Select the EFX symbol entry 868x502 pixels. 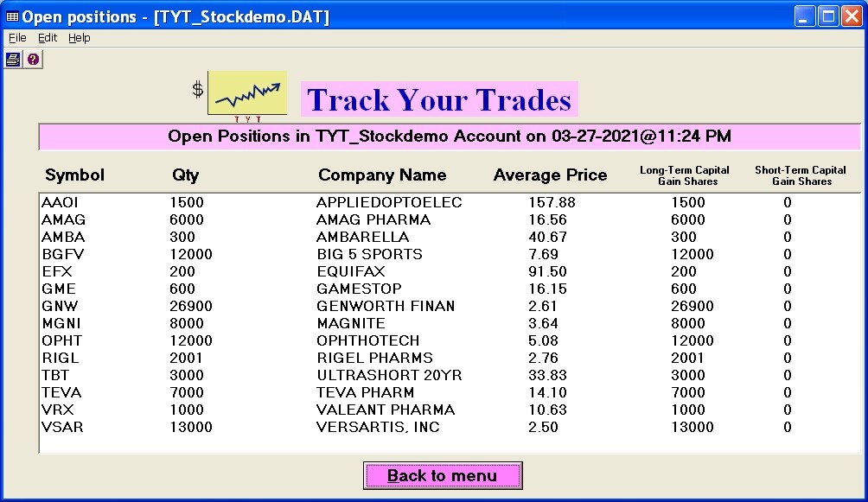point(57,271)
